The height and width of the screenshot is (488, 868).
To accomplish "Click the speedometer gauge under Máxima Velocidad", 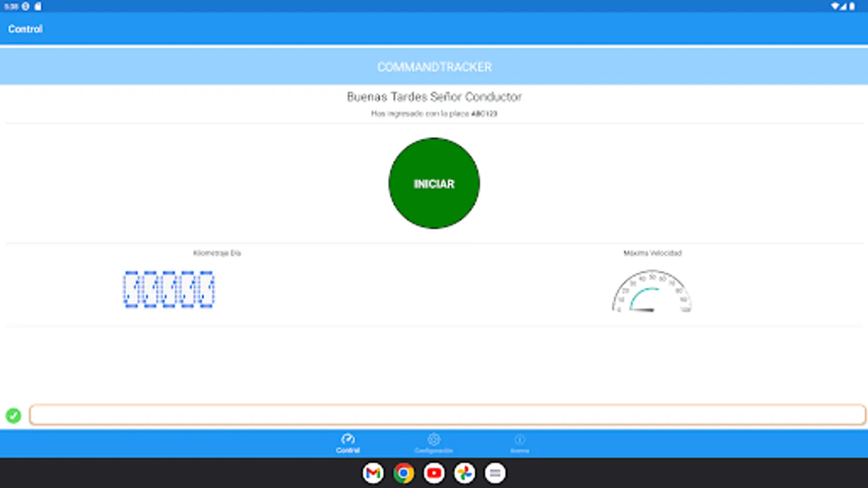I will [x=652, y=291].
